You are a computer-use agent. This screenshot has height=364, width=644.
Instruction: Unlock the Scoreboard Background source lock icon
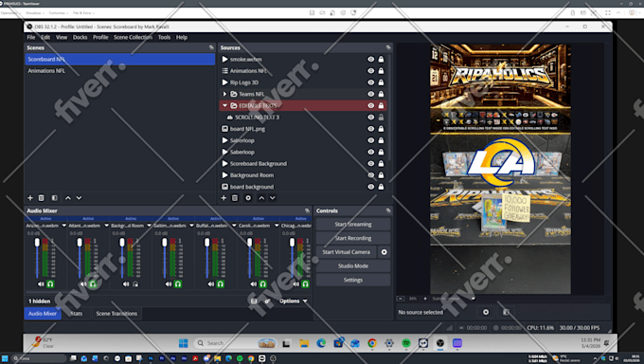point(381,164)
